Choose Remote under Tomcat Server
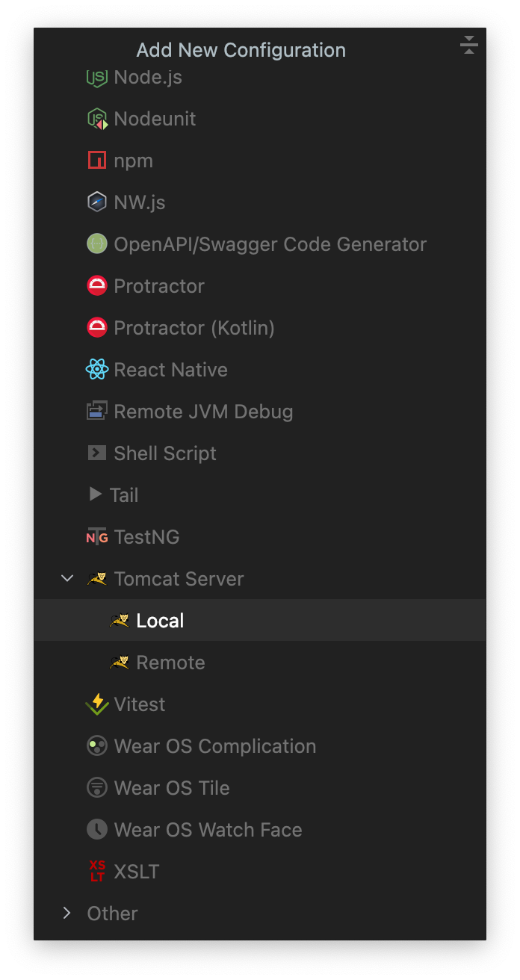 coord(170,663)
